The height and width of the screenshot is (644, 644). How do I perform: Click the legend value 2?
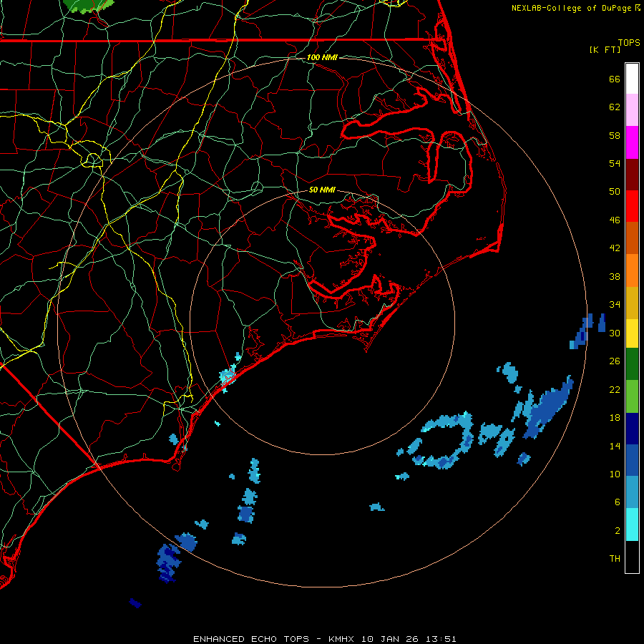point(617,531)
